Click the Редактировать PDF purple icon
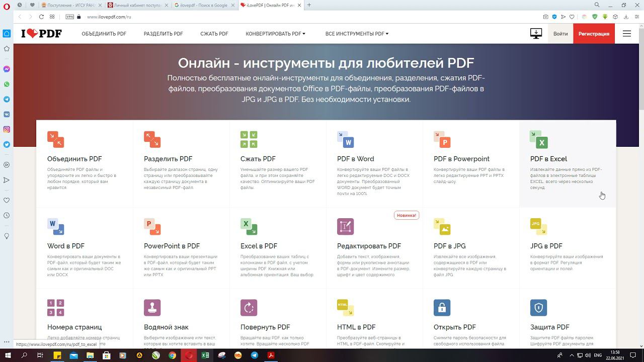 (x=345, y=226)
